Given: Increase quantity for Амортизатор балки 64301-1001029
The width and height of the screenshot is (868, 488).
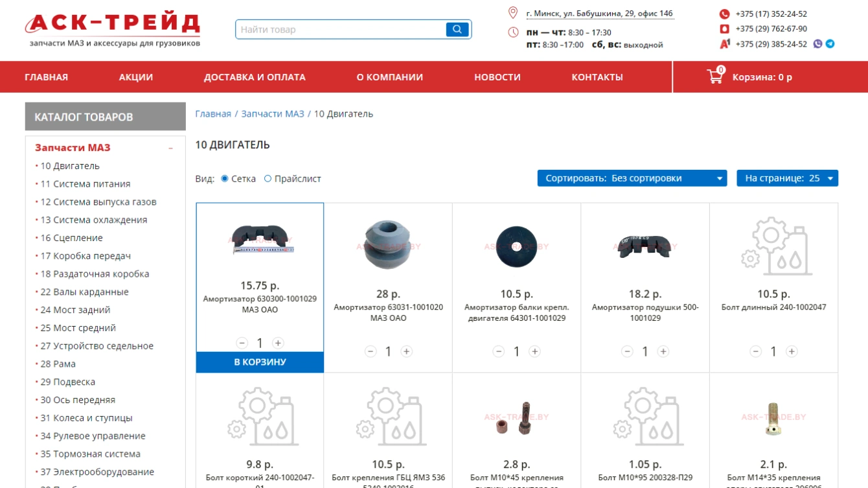Looking at the screenshot, I should (534, 351).
